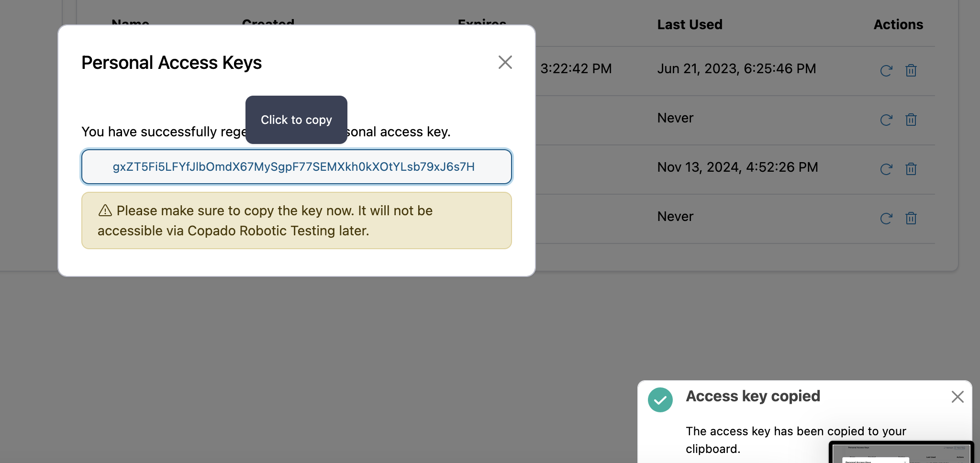Click the copy-key warning message banner
This screenshot has height=463, width=980.
297,220
